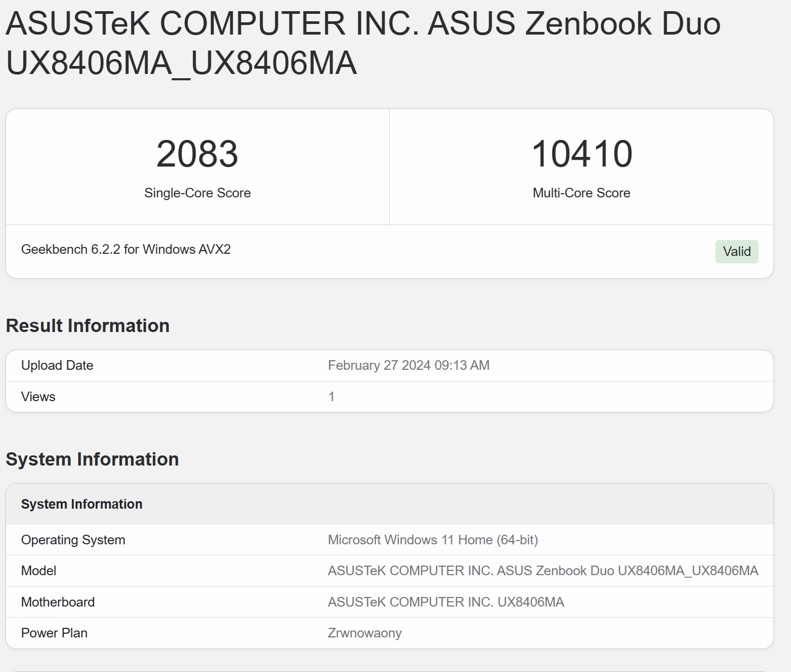Image resolution: width=791 pixels, height=672 pixels.
Task: Click the Views row label
Action: (38, 397)
